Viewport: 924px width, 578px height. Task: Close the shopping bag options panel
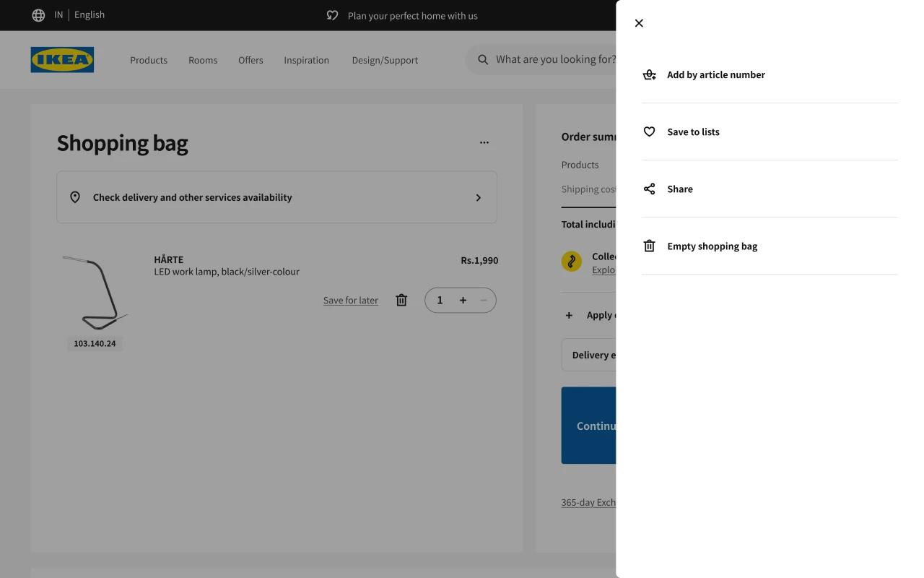[639, 23]
